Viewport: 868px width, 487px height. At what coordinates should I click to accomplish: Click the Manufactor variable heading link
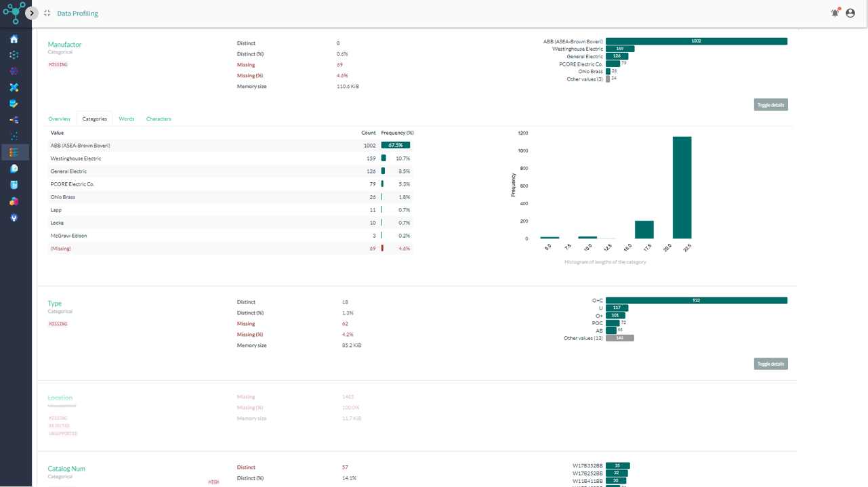(64, 45)
